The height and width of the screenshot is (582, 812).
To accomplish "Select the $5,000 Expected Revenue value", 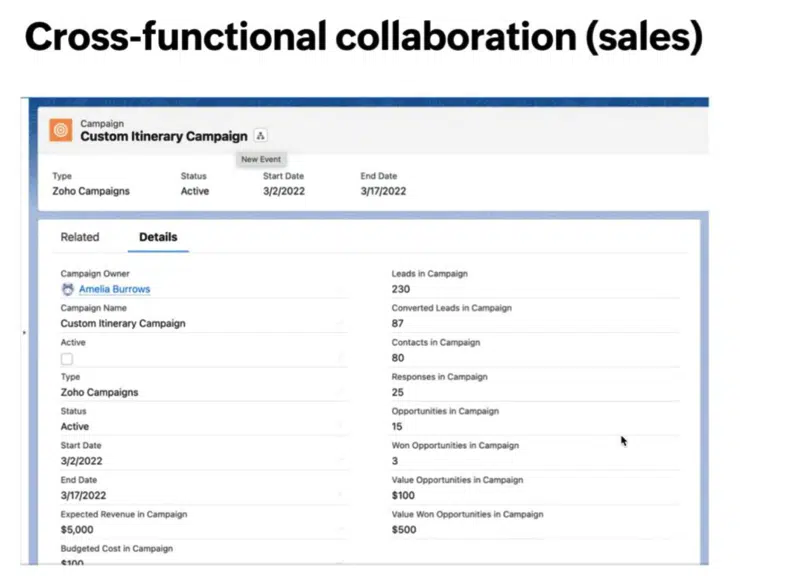I will tap(77, 530).
